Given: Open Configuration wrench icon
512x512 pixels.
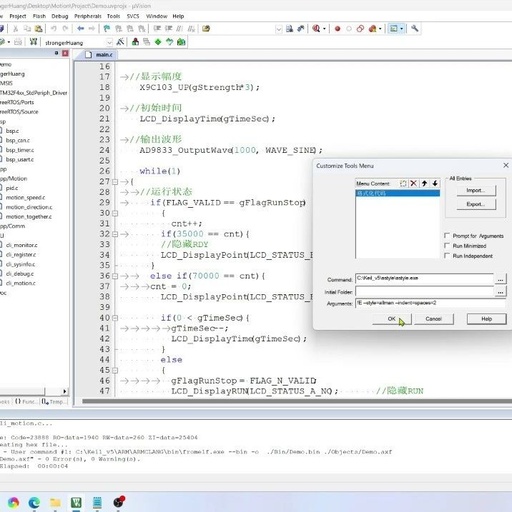Looking at the screenshot, I should click(415, 29).
